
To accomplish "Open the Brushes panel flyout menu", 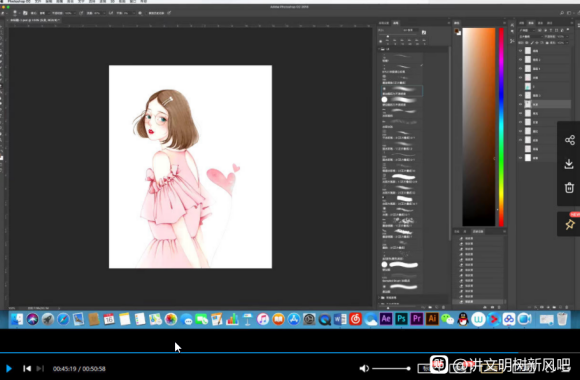I will tap(449, 23).
